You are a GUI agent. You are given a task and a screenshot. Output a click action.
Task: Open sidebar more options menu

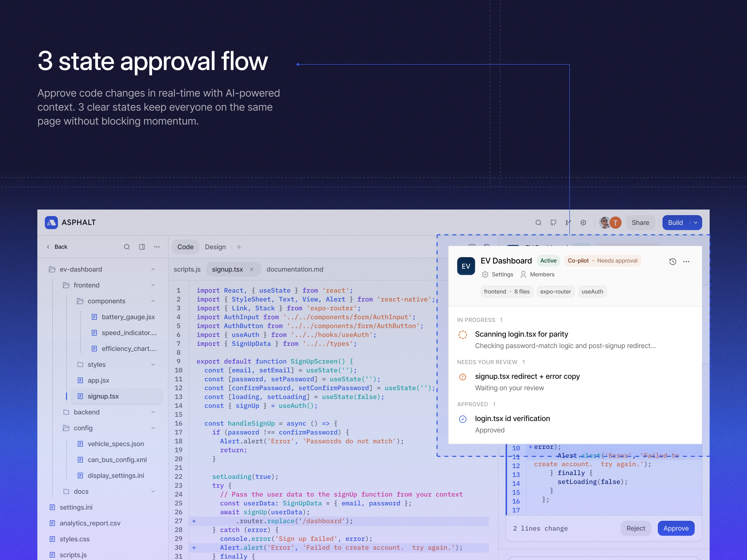(157, 247)
